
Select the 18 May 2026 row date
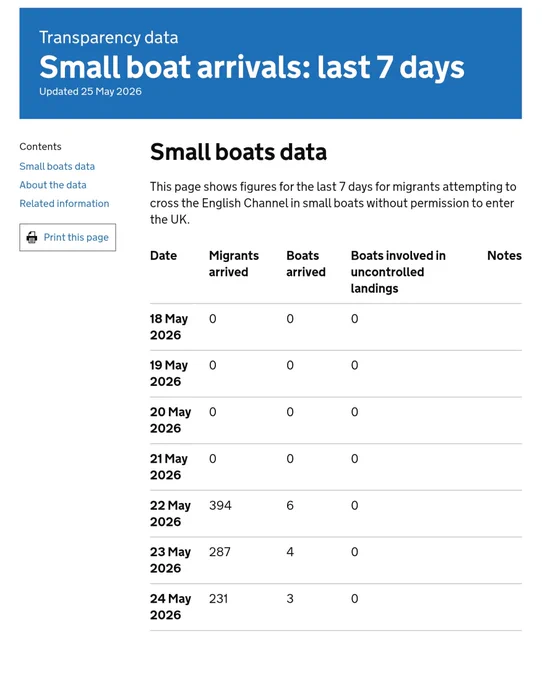click(169, 327)
